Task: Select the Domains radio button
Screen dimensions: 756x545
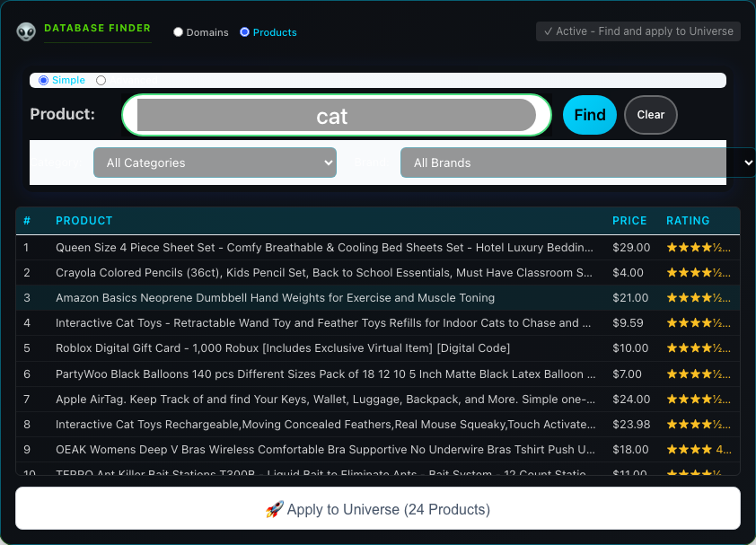Action: 179,31
